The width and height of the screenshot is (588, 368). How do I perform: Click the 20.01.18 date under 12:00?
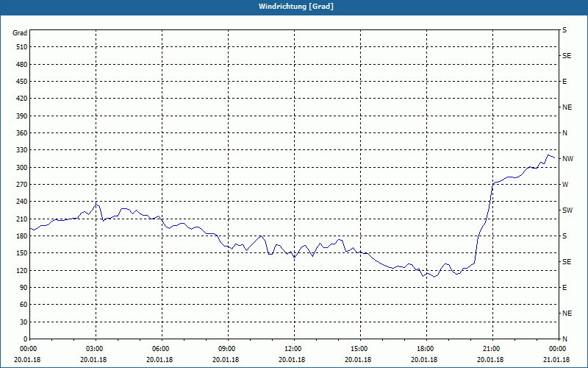(292, 360)
